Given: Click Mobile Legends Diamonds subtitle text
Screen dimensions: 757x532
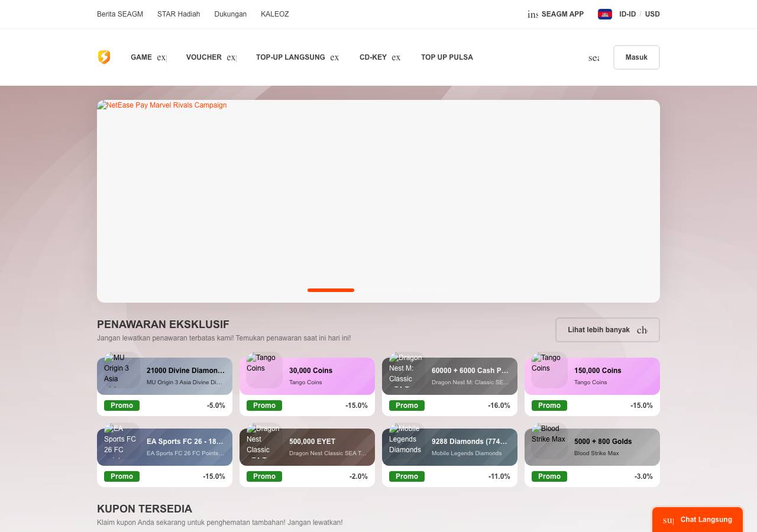Looking at the screenshot, I should tap(467, 453).
